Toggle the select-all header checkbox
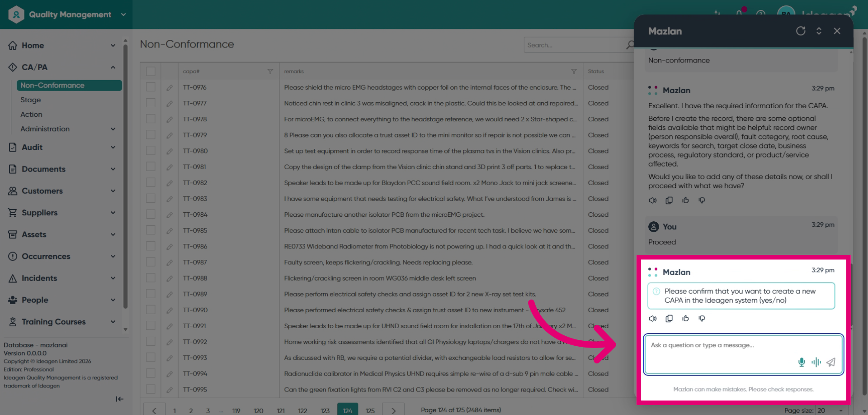 click(151, 72)
